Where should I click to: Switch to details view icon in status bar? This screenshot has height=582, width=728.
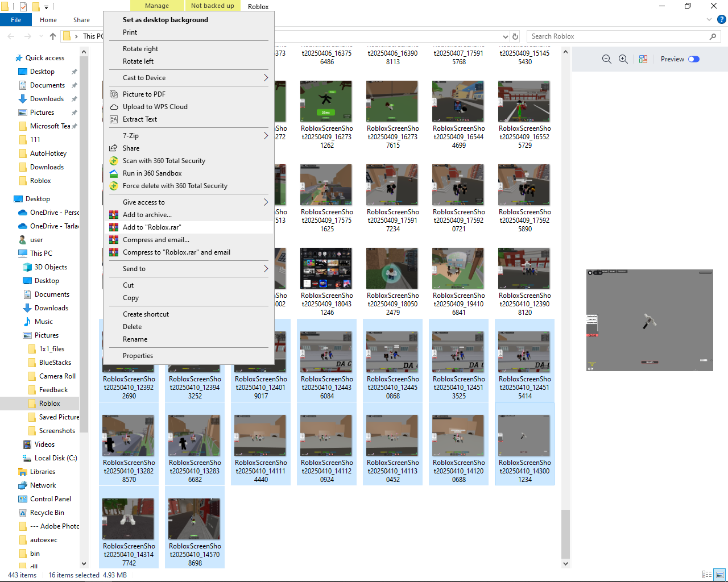point(707,575)
